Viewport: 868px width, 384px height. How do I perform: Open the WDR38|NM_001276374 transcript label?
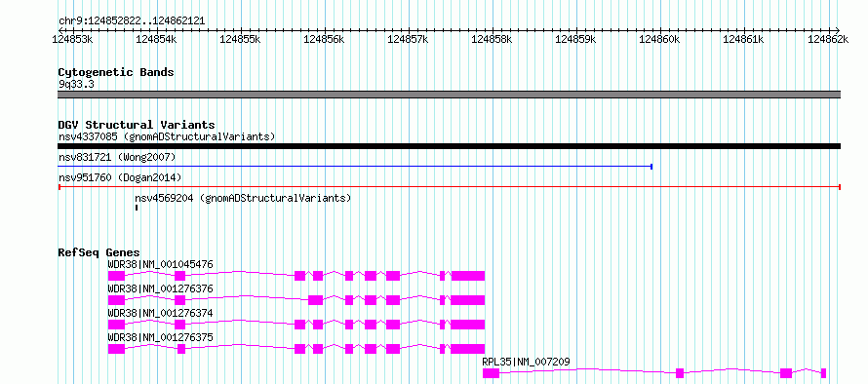pyautogui.click(x=161, y=313)
